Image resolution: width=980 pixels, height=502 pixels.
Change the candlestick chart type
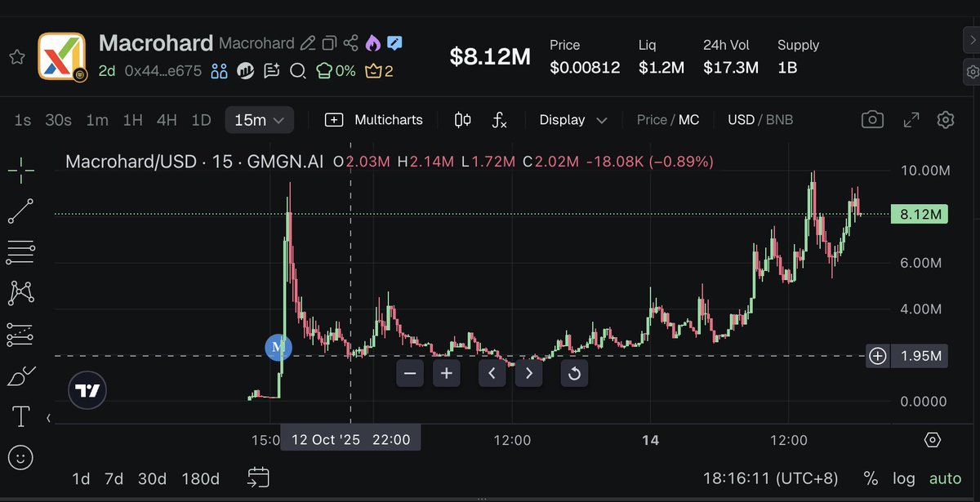click(x=462, y=120)
